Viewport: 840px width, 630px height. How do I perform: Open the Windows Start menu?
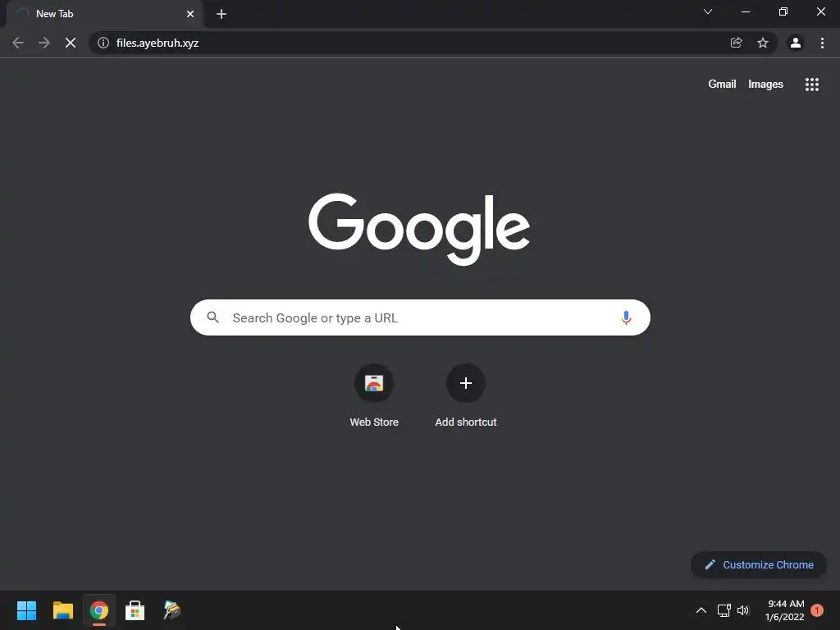pos(26,610)
